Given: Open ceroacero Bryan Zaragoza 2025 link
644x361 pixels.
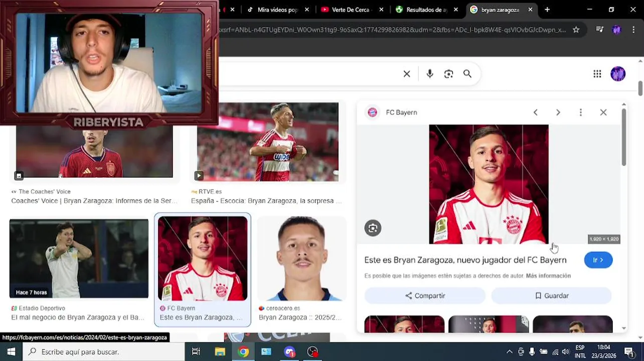Looking at the screenshot, I should click(x=300, y=317).
